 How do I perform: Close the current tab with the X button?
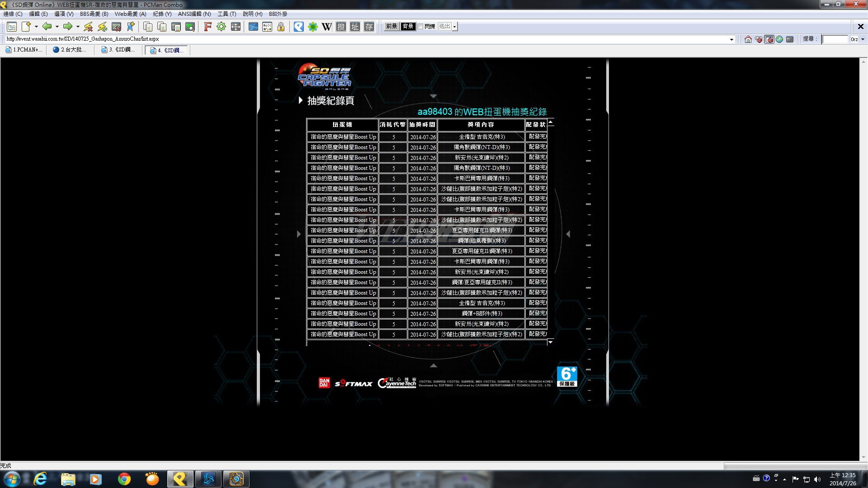861,27
